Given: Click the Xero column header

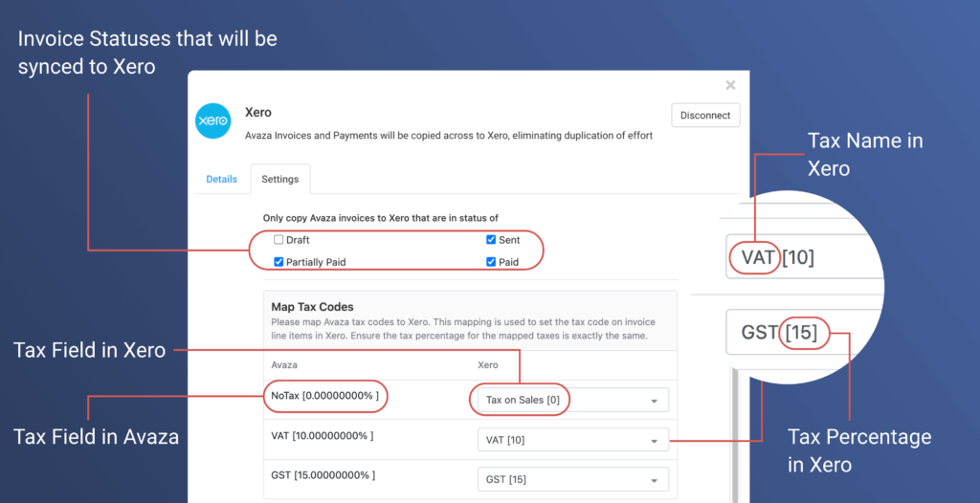Looking at the screenshot, I should 487,365.
